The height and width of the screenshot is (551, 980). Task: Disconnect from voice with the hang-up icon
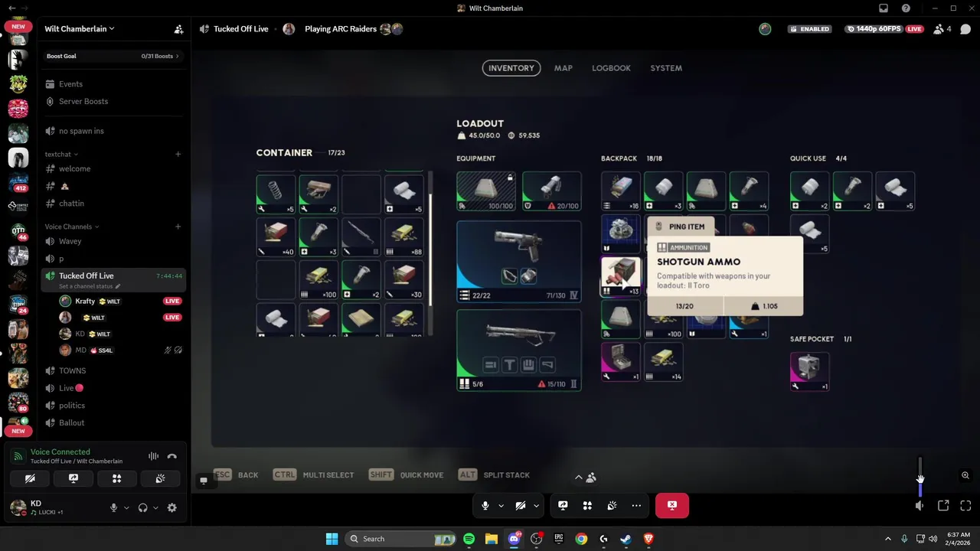click(x=172, y=457)
